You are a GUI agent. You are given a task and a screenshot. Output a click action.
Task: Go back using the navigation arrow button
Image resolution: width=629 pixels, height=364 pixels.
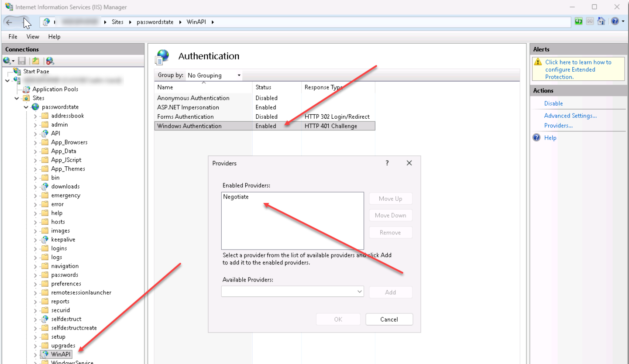click(9, 22)
